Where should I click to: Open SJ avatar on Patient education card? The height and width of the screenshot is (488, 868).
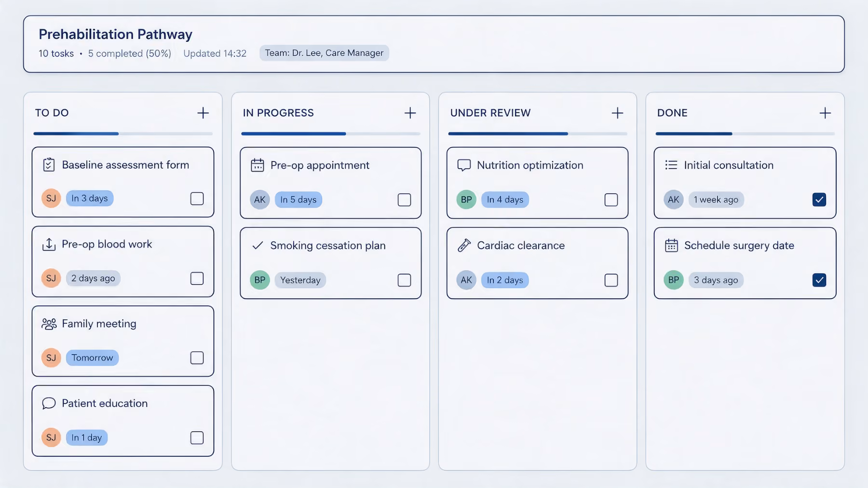click(x=51, y=437)
